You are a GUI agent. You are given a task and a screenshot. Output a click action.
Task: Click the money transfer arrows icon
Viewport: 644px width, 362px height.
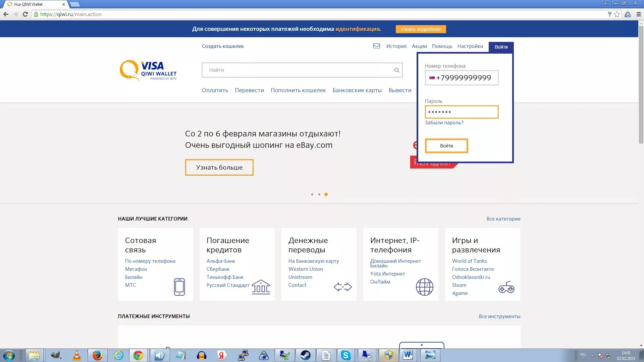pyautogui.click(x=342, y=287)
